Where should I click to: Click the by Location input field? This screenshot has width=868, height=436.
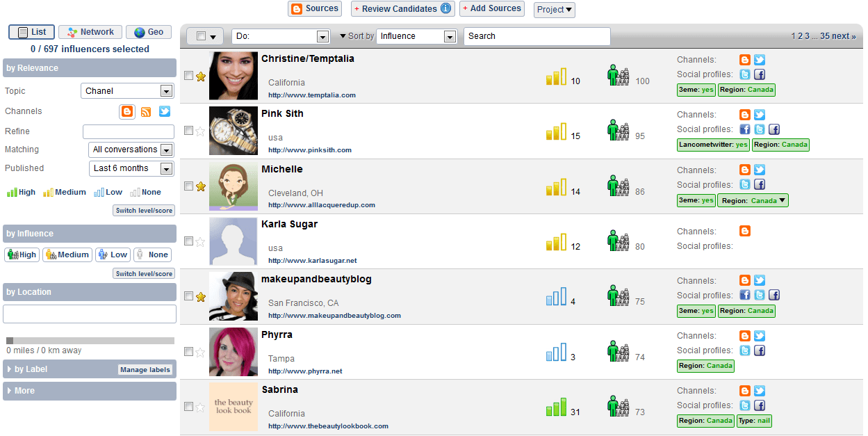coord(90,314)
